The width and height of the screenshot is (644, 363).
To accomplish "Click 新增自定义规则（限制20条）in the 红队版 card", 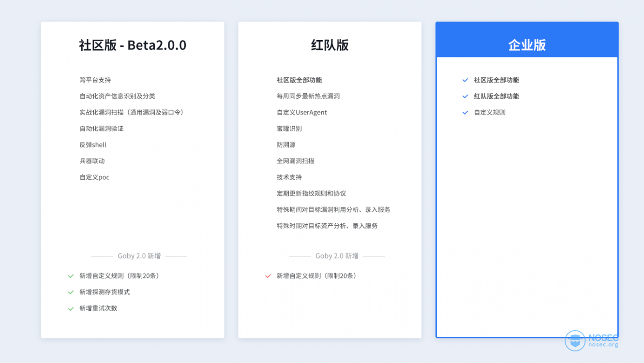I will click(x=317, y=276).
